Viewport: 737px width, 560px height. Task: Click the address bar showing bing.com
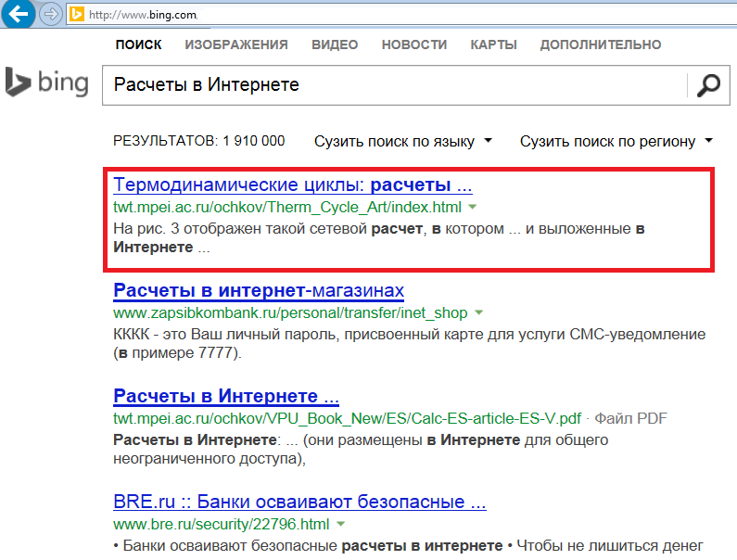click(401, 15)
